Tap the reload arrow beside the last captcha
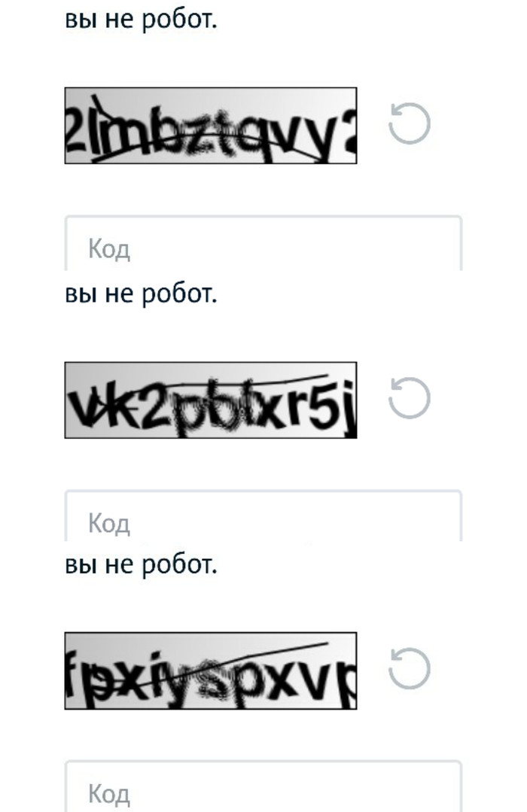527x812 pixels. click(x=410, y=669)
